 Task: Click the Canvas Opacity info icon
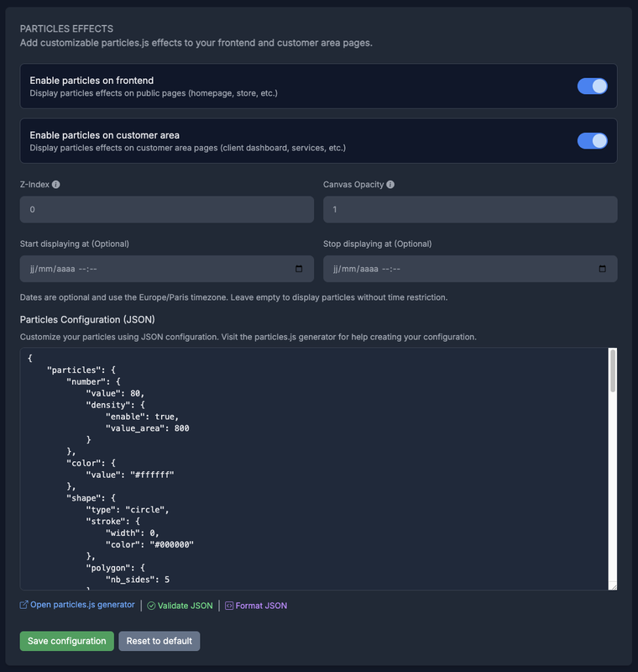[x=390, y=185]
